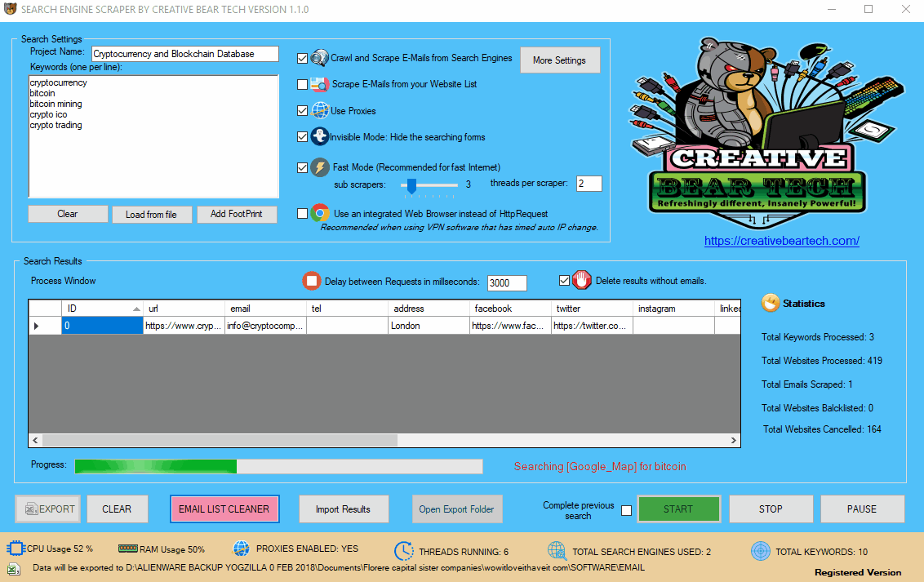924x582 pixels.
Task: Click the Clear keywords button under keyword list
Action: [x=68, y=214]
